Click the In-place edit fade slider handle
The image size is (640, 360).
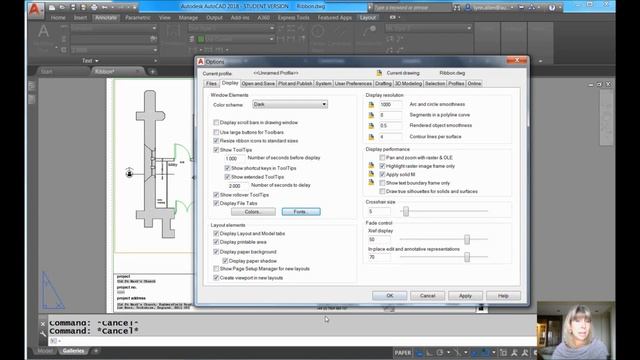(467, 257)
